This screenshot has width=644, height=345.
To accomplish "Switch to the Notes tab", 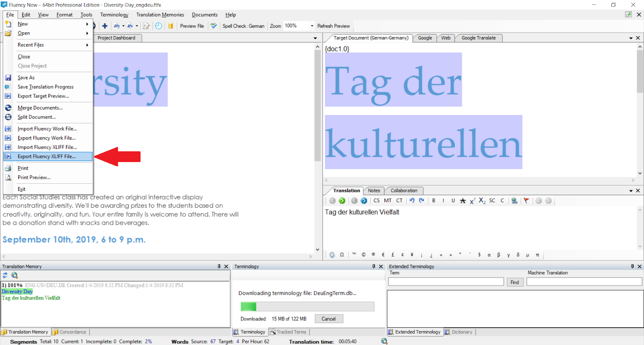I will (374, 191).
